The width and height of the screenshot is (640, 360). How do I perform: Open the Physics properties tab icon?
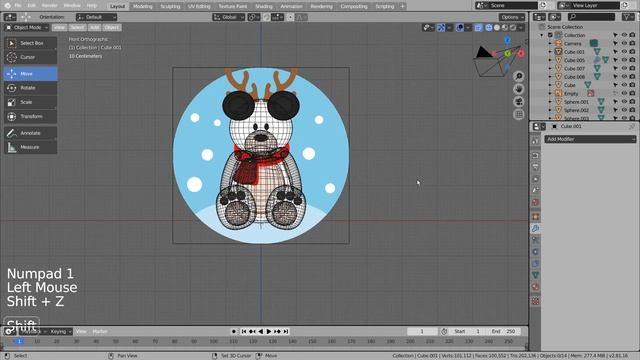(x=536, y=252)
